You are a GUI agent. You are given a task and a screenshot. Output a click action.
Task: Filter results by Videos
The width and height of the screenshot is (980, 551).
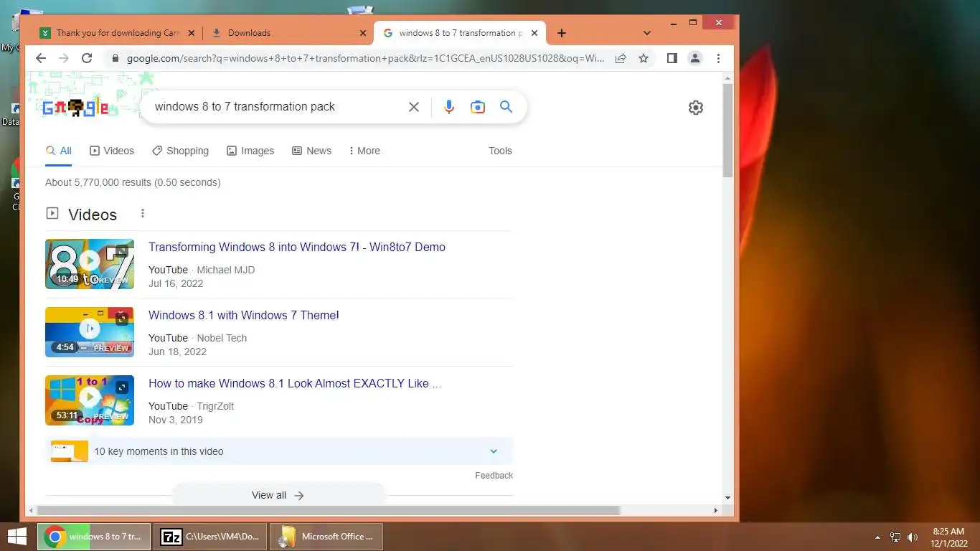[x=112, y=151]
